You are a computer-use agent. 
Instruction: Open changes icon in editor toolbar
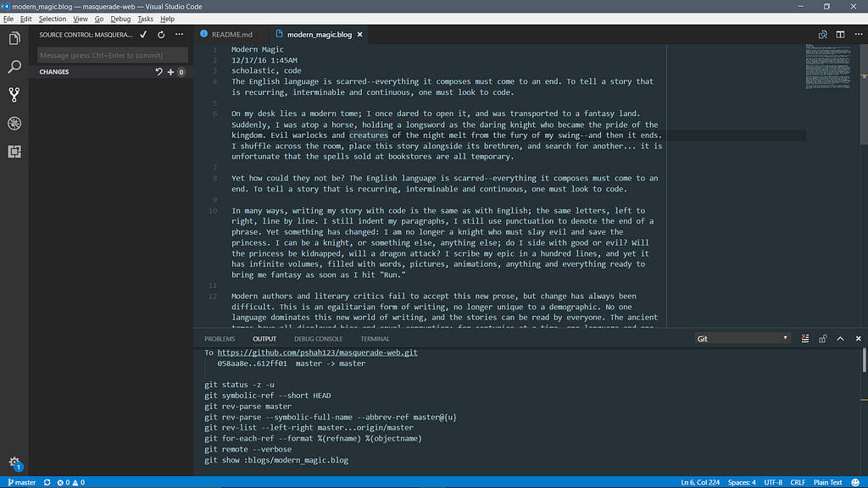(x=822, y=34)
